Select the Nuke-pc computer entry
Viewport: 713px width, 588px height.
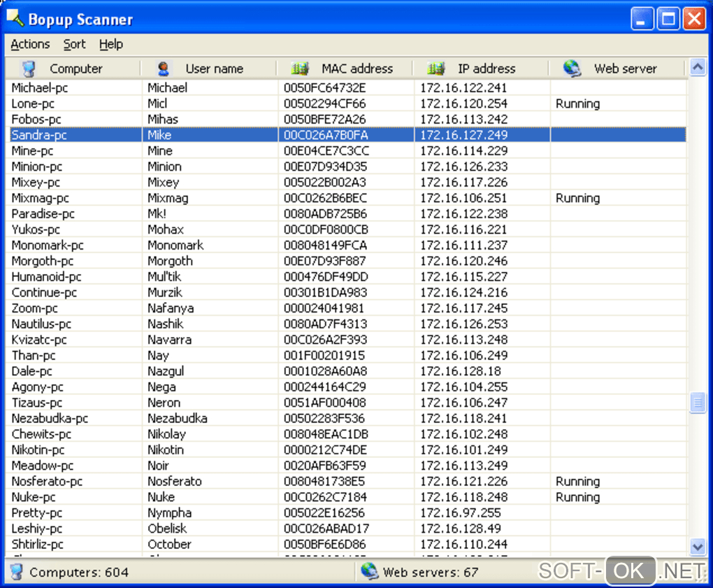pos(33,497)
